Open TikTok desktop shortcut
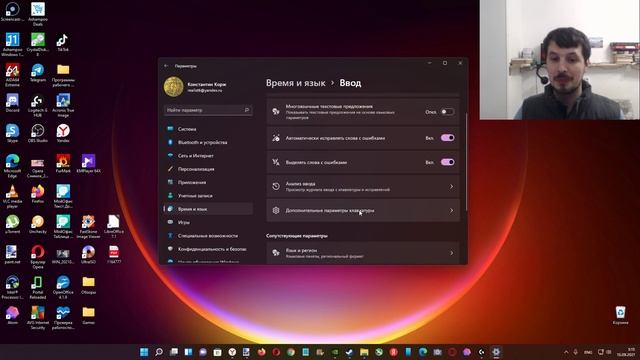Image resolution: width=640 pixels, height=360 pixels. click(x=62, y=43)
